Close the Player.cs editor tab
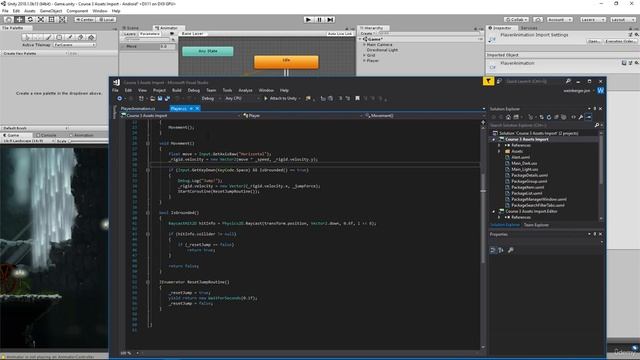Screen dimensions: 640x360 [x=197, y=109]
